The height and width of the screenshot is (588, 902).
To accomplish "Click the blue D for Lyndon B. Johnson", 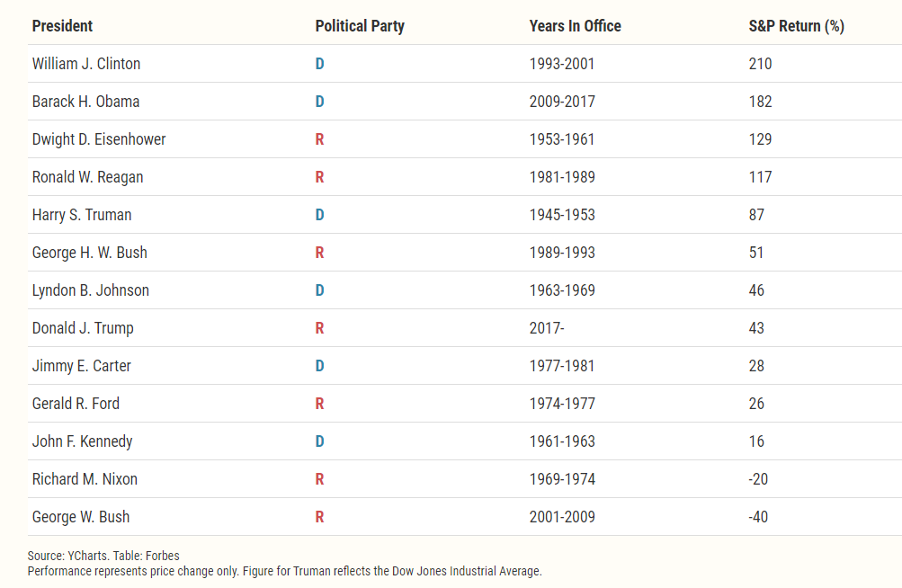I will point(320,290).
